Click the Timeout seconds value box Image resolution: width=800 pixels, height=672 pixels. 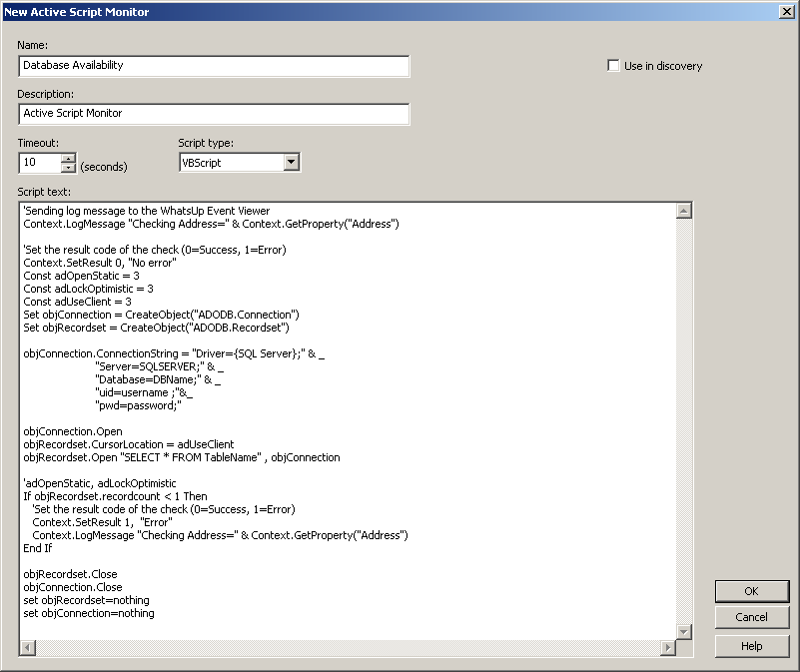pyautogui.click(x=39, y=163)
